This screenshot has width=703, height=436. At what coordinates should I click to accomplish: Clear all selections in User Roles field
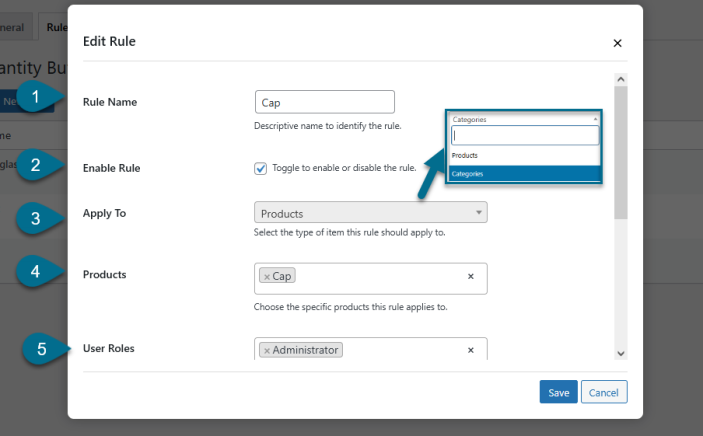pyautogui.click(x=470, y=350)
